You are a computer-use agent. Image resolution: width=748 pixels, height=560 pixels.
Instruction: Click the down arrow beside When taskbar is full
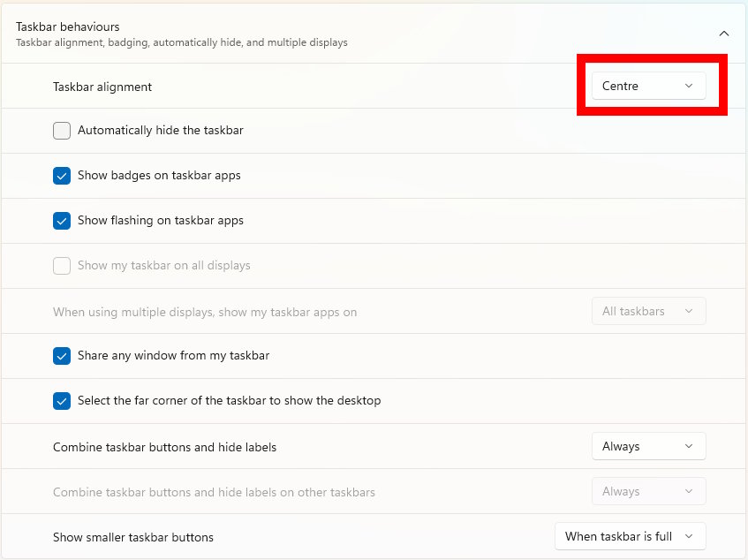tap(689, 536)
